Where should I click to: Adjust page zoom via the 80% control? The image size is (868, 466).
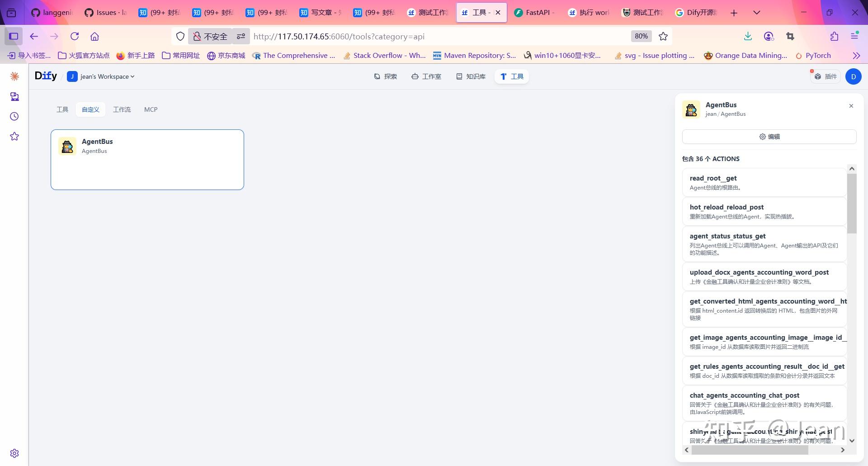pyautogui.click(x=641, y=36)
